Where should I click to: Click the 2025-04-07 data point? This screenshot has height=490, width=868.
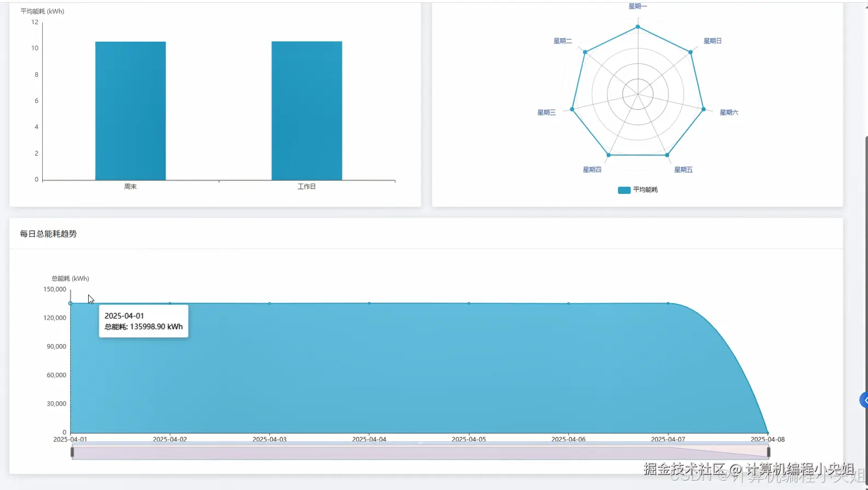pos(668,303)
